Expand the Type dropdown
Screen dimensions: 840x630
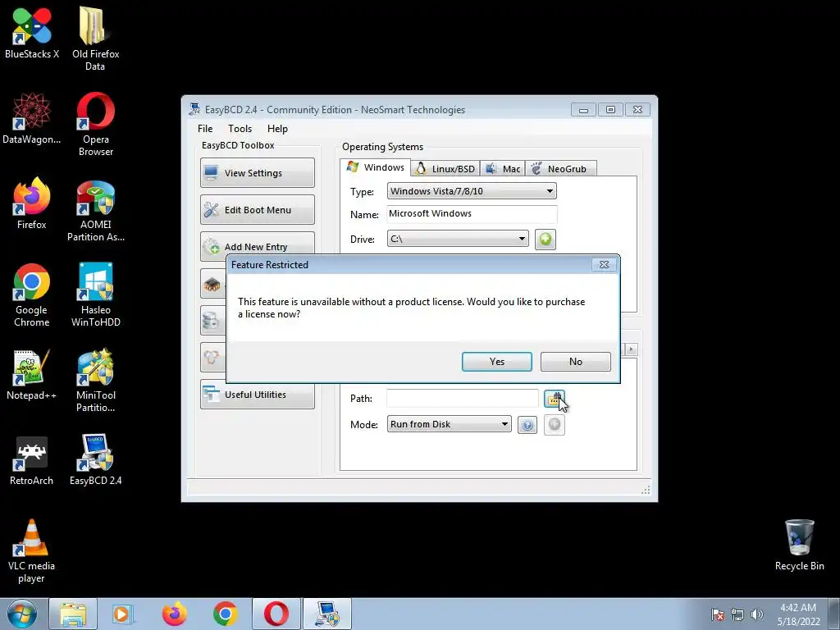coord(550,191)
